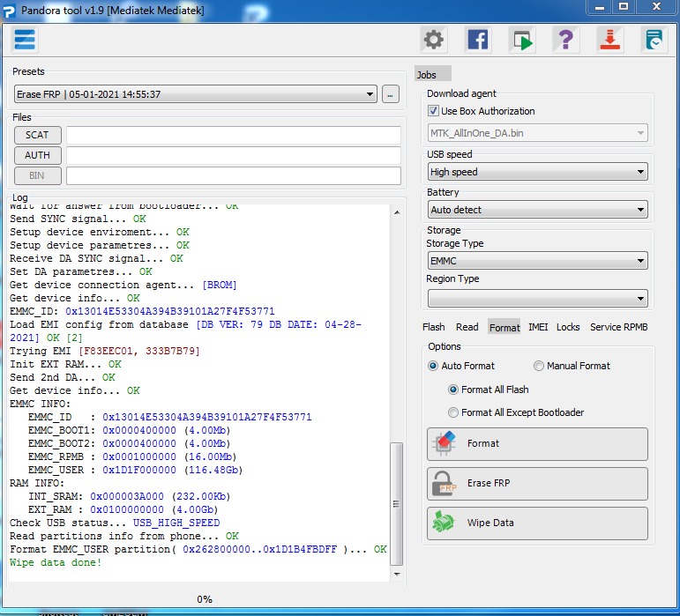Image resolution: width=680 pixels, height=616 pixels.
Task: Click the EMMC_USER 116.48Gb log line
Action: click(135, 470)
